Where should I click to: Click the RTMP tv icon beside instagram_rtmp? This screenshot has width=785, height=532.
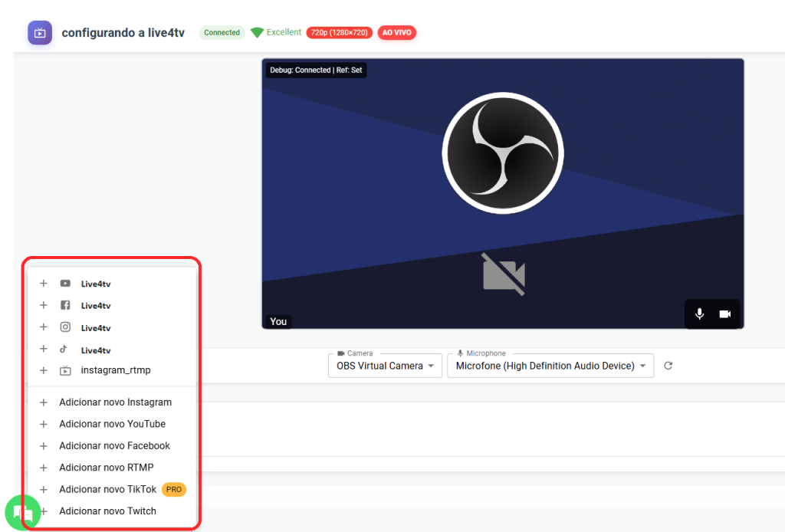65,370
